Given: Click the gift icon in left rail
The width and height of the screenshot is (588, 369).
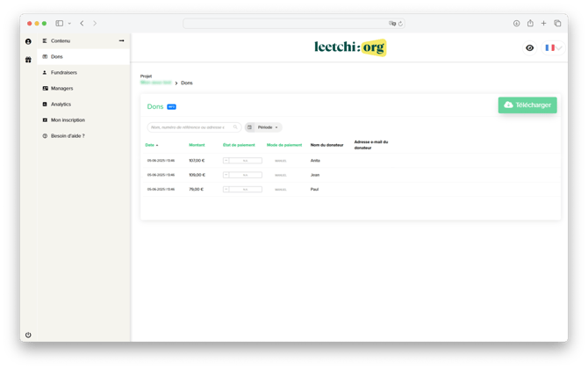Looking at the screenshot, I should [28, 60].
